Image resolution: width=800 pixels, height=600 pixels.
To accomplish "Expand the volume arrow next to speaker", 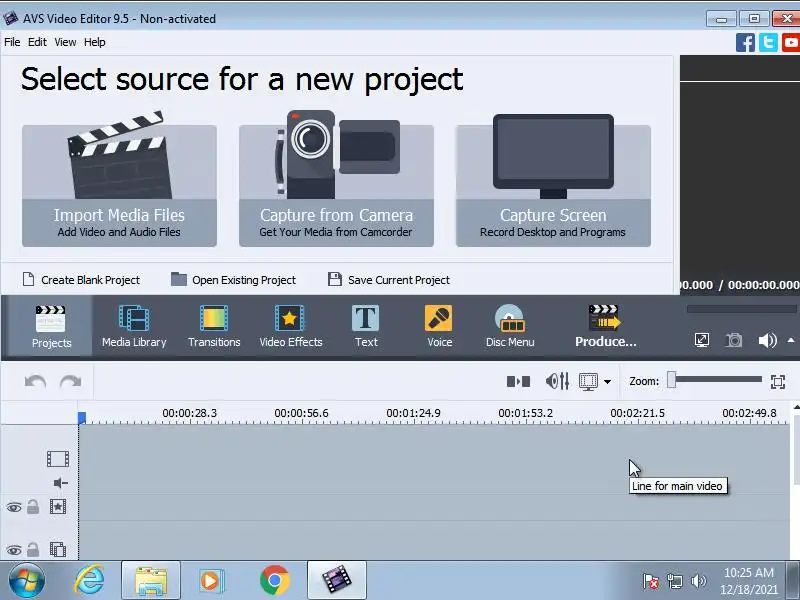I will tap(791, 340).
